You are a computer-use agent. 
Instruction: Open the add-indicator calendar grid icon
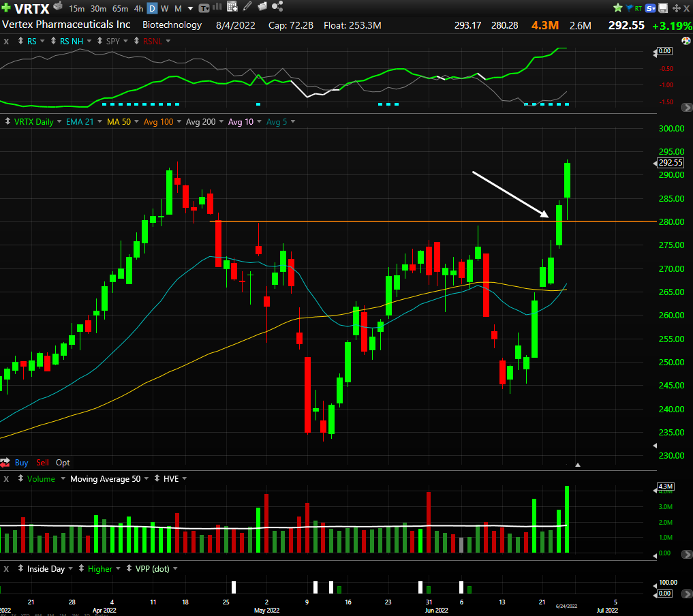[x=232, y=6]
